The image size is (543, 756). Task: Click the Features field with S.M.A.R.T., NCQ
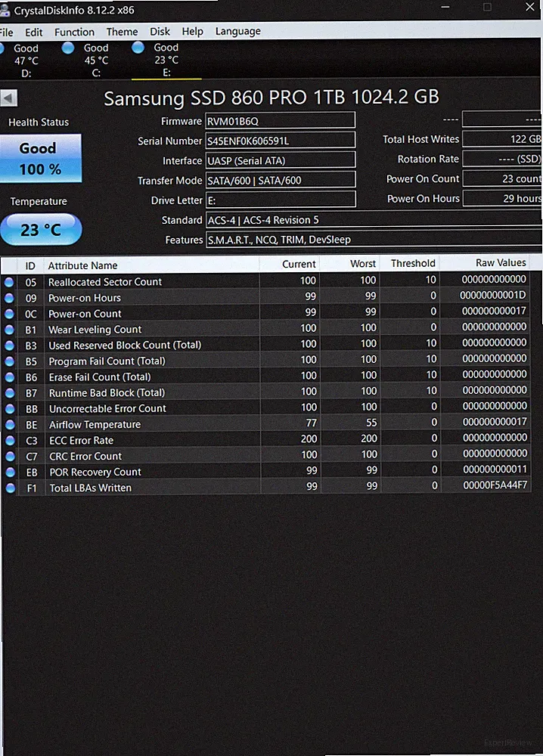[x=374, y=239]
